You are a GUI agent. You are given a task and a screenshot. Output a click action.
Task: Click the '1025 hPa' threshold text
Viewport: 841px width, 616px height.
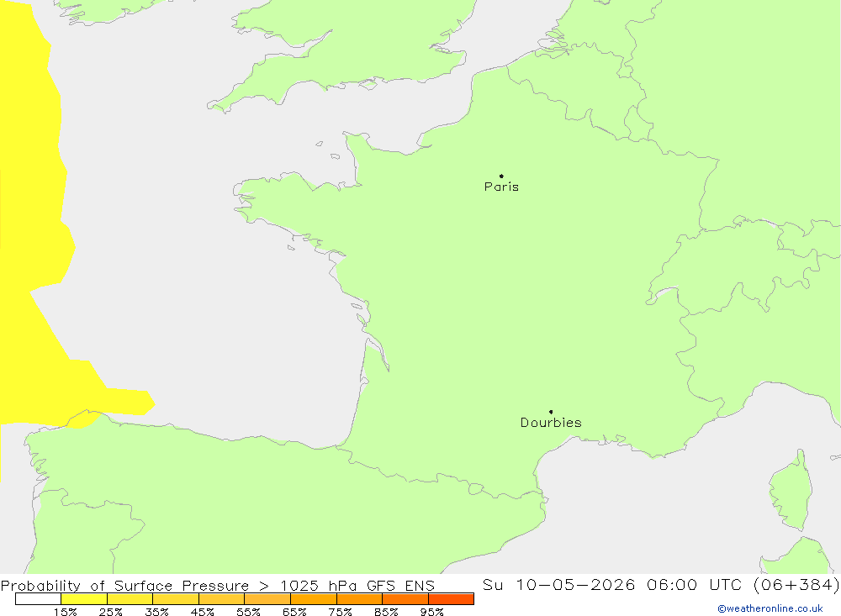click(319, 586)
